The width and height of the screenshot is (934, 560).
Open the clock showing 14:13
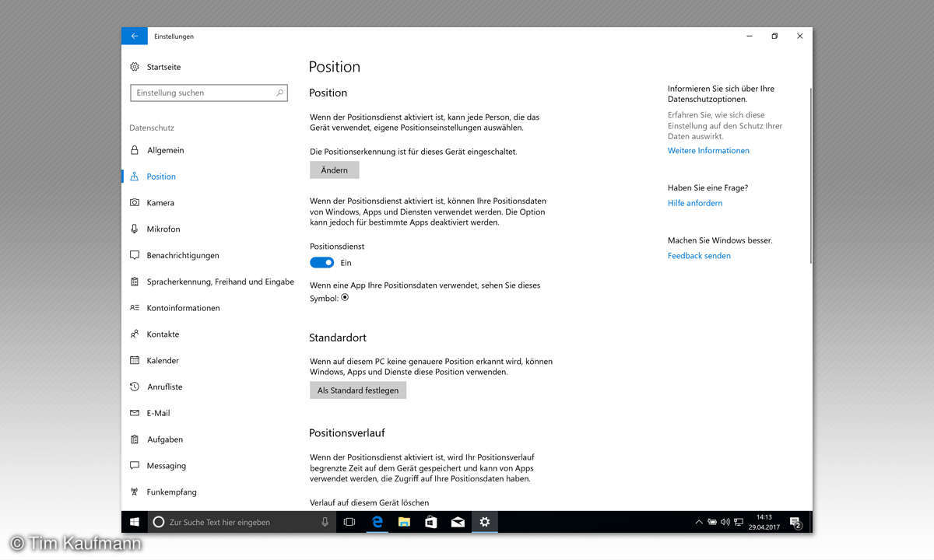764,522
